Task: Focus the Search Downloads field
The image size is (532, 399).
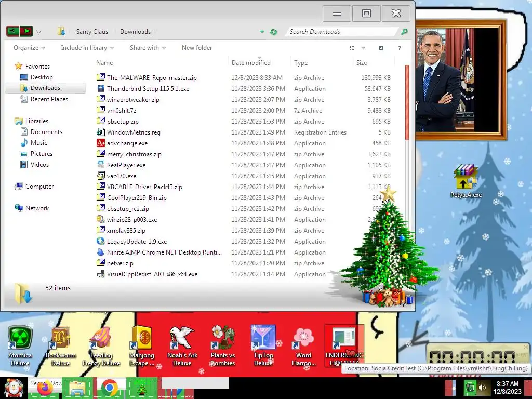Action: 342,32
